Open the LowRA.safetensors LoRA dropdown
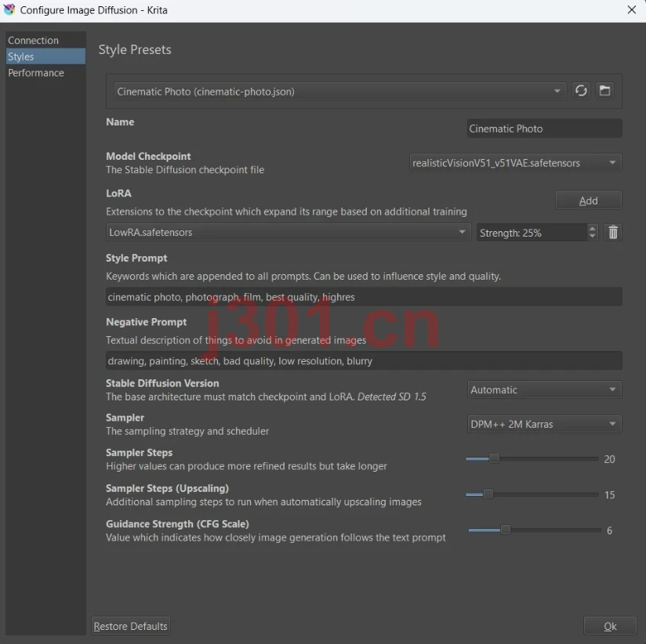Image resolution: width=646 pixels, height=644 pixels. 288,232
